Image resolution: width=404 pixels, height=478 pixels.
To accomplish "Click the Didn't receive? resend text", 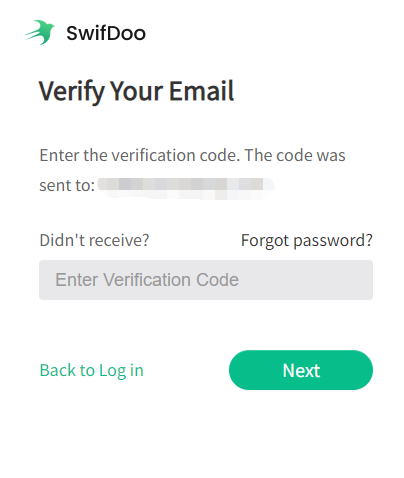I will 94,240.
